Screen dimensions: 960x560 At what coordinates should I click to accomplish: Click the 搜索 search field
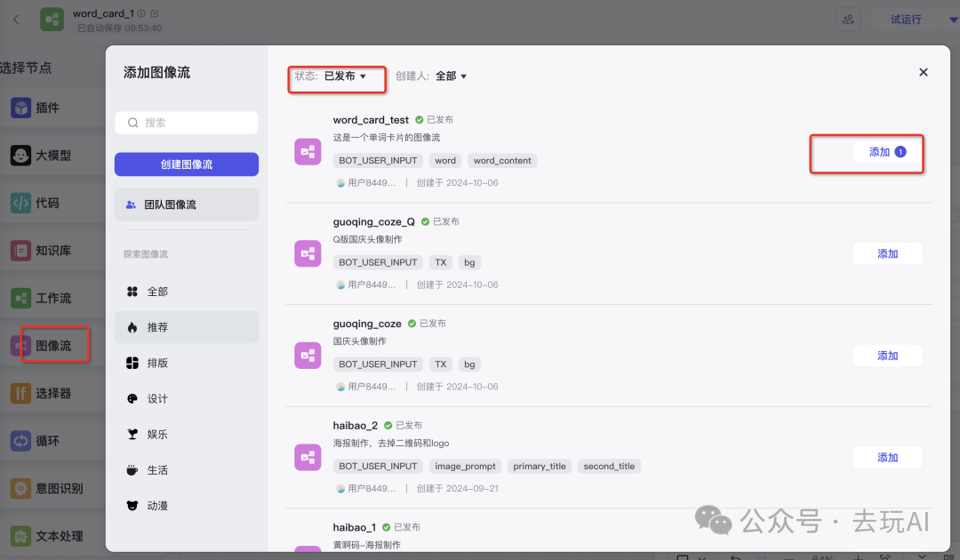186,123
